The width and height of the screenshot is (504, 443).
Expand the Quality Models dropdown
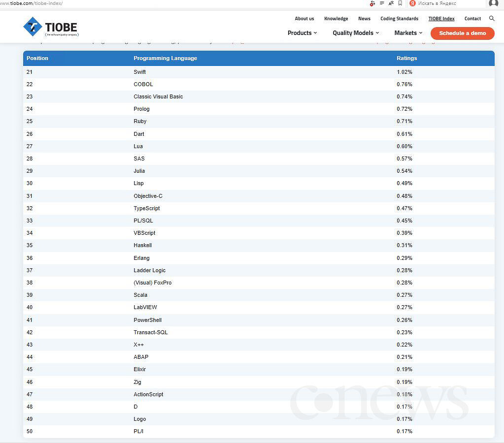click(x=356, y=33)
